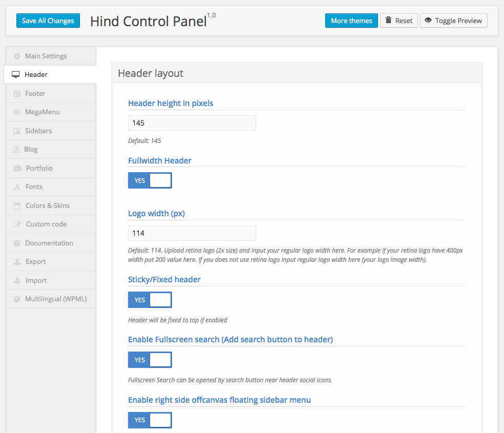Screen dimensions: 504x433
Task: Click the Main Settings gear icon
Action: coord(17,56)
